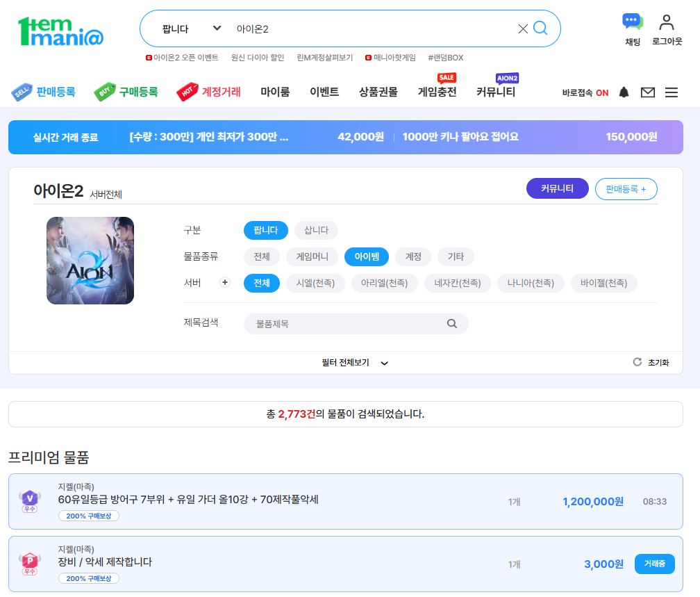
Task: Click the V 우수 badge on first listing
Action: point(30,501)
